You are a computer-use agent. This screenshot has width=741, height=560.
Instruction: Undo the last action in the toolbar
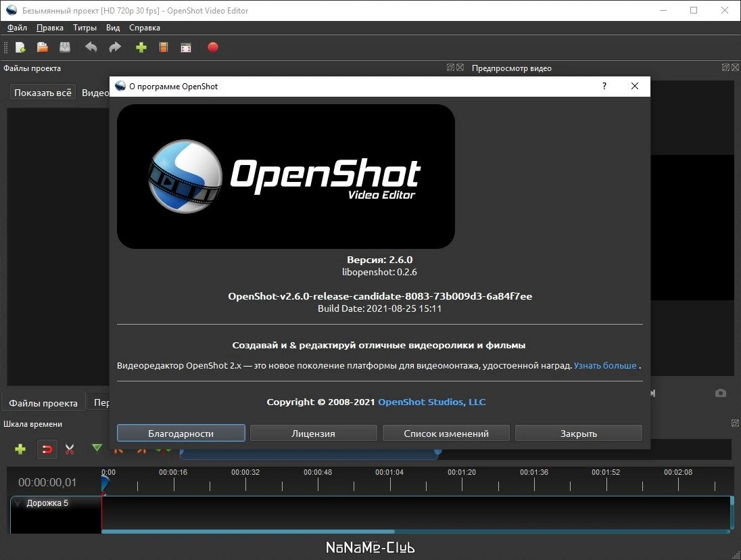point(91,47)
